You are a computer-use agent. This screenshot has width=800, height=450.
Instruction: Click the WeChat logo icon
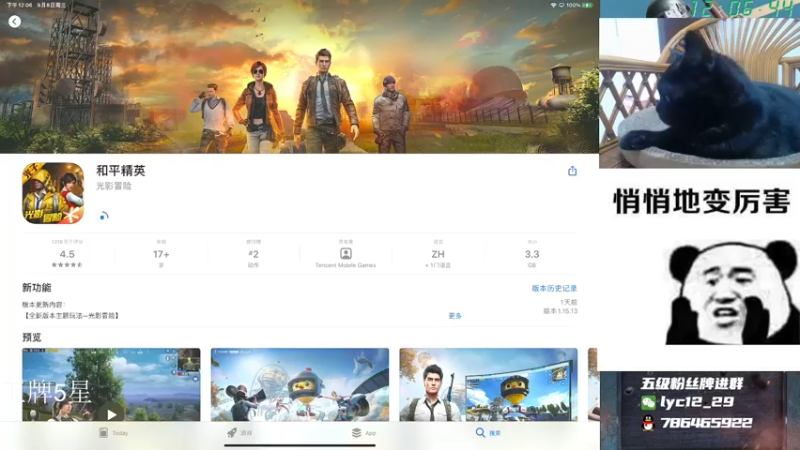(648, 403)
